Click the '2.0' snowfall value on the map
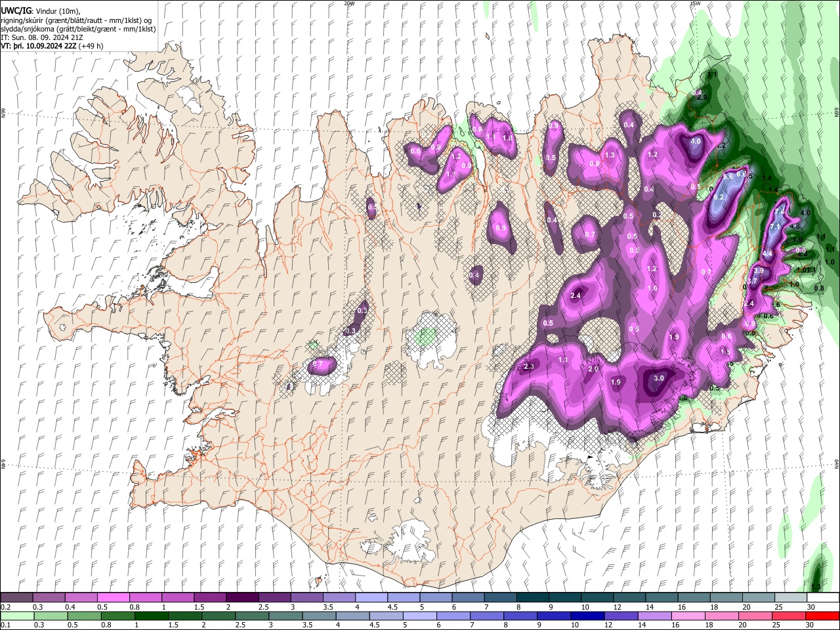Image resolution: width=840 pixels, height=630 pixels. click(x=593, y=369)
